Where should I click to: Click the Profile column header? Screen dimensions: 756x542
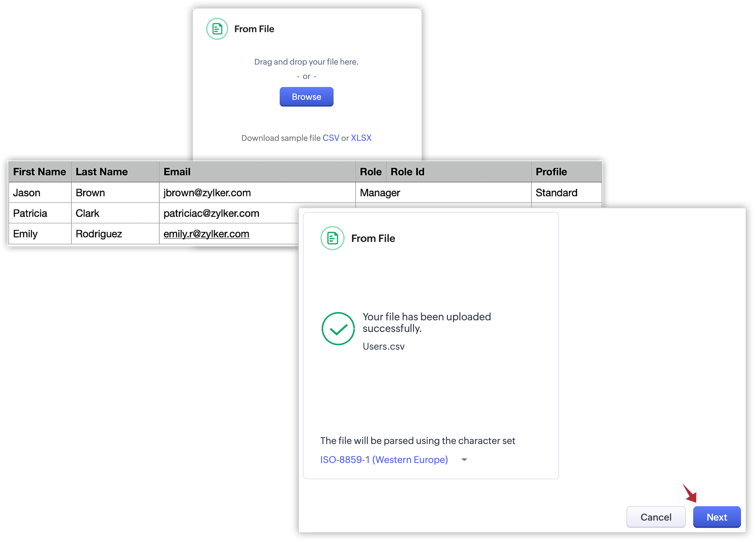click(x=551, y=172)
